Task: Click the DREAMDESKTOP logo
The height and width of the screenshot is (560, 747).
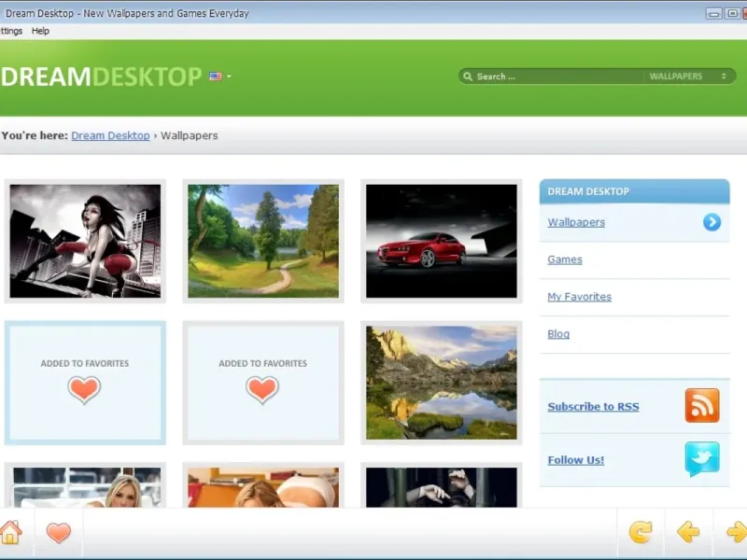Action: point(101,77)
